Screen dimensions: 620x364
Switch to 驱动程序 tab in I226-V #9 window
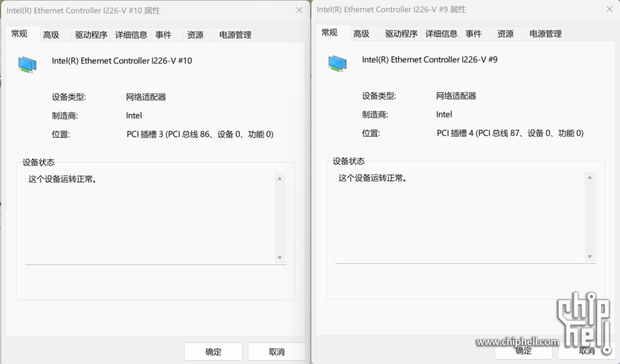point(402,34)
